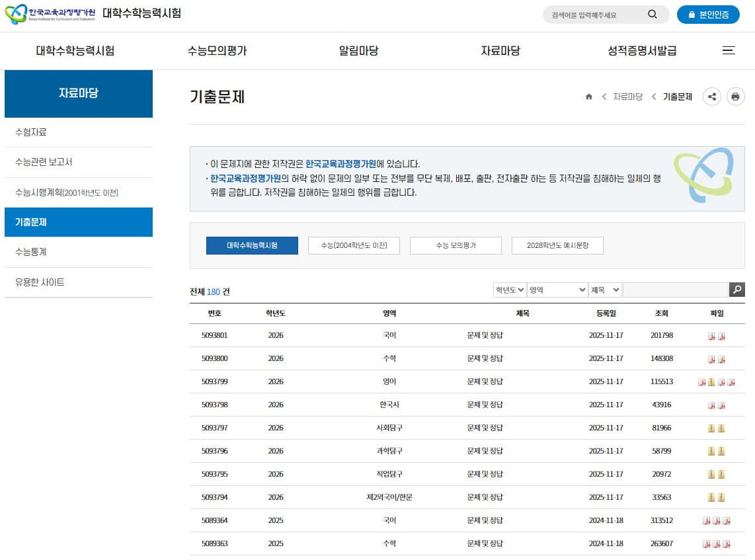Click the 대학수학능력시험 site title in header
This screenshot has width=755, height=560.
[141, 13]
